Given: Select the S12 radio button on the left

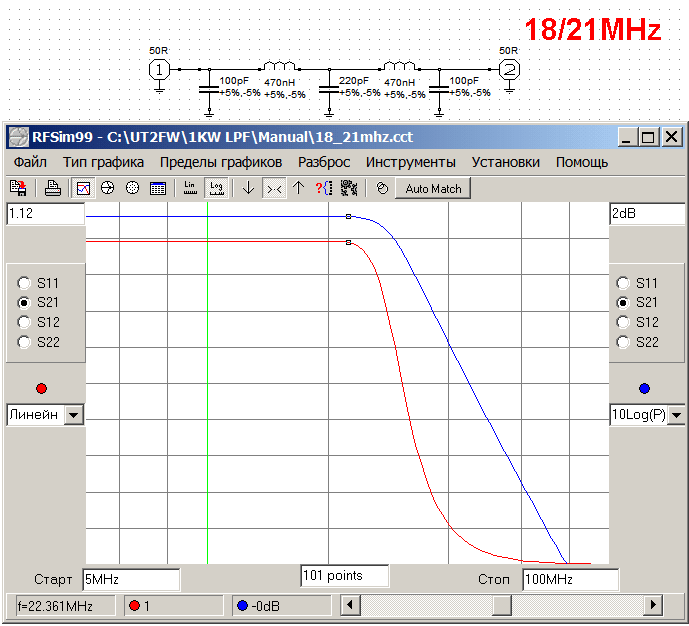Looking at the screenshot, I should click(x=24, y=322).
